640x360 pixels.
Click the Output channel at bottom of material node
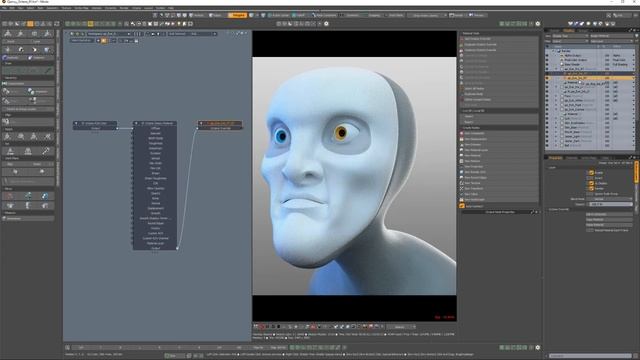point(155,248)
